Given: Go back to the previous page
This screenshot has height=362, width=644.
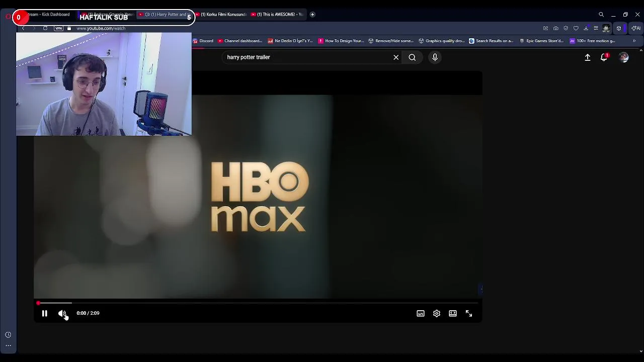Looking at the screenshot, I should click(x=23, y=28).
